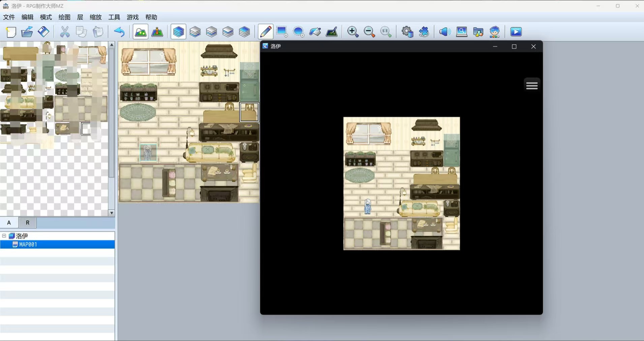Open the 文件 menu
644x341 pixels.
9,17
